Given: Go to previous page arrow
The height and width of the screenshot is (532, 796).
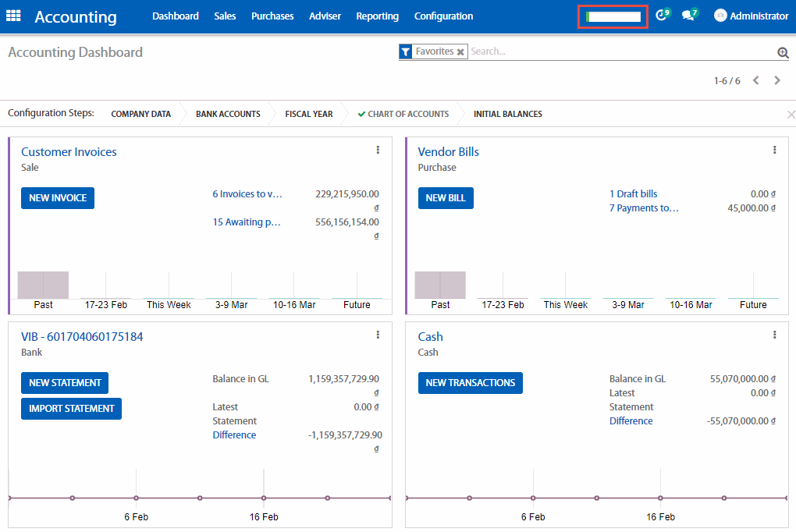Looking at the screenshot, I should click(x=755, y=80).
